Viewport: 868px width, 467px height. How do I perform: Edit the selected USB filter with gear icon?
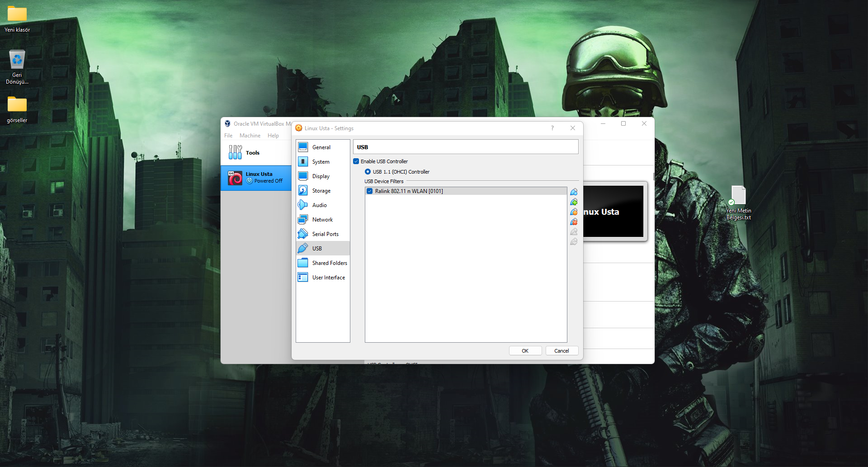coord(574,212)
